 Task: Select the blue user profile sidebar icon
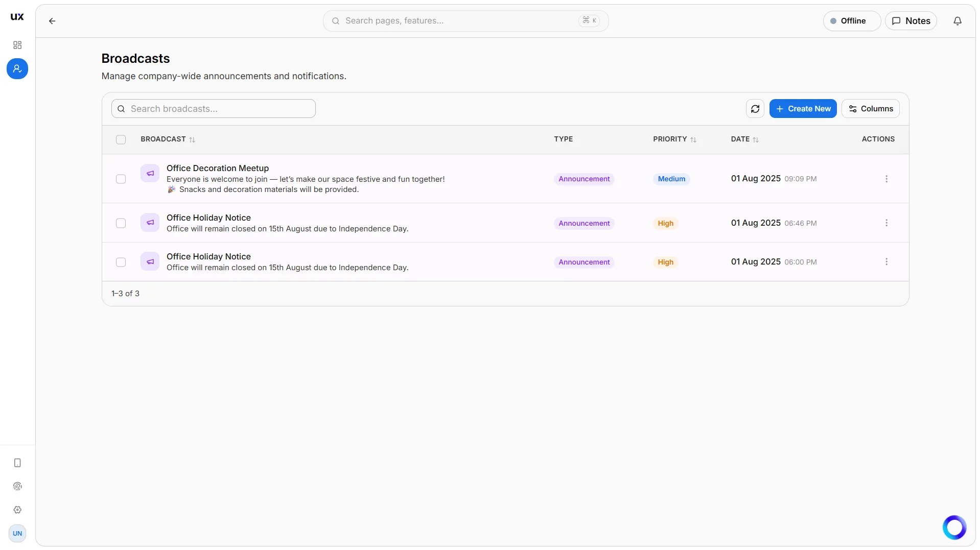[x=17, y=68]
